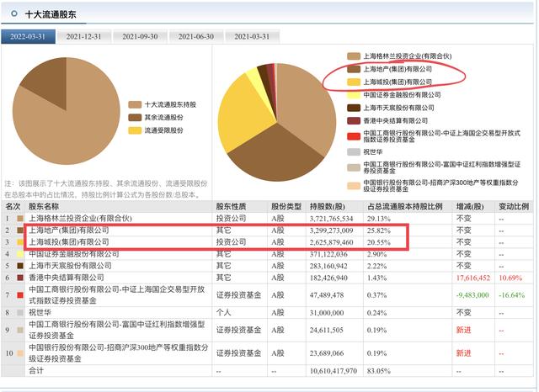The height and width of the screenshot is (392, 539).
Task: Click legend swatch for 上海格林兰投资企业(有限合伙)
Action: tap(354, 56)
